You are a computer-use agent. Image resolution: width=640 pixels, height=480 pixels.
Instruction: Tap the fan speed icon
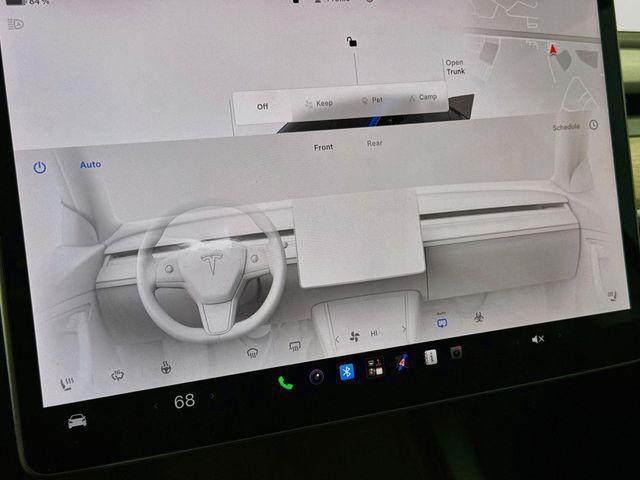pos(355,337)
